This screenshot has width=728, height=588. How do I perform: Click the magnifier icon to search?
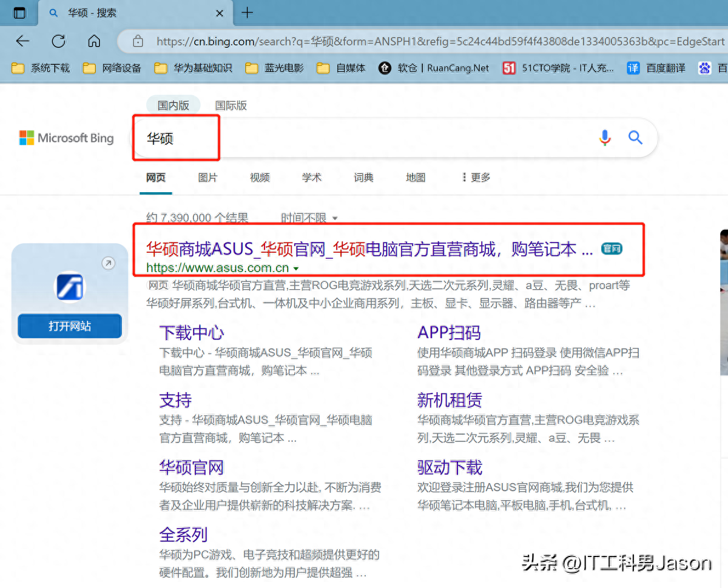pyautogui.click(x=635, y=138)
